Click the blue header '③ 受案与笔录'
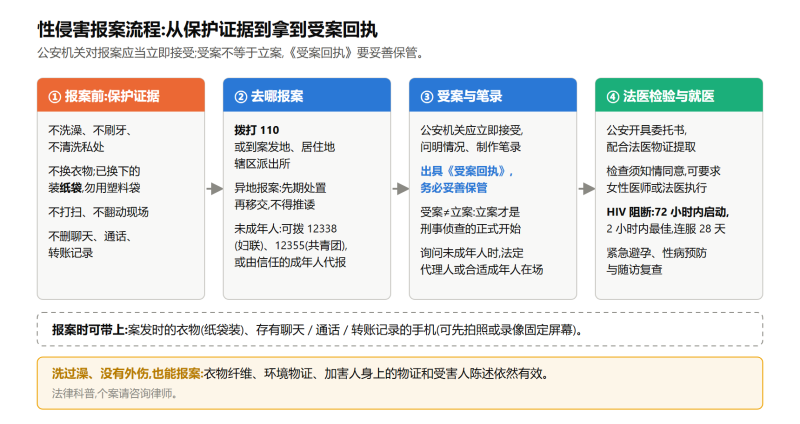Screen dimensions: 800x424 tap(493, 95)
